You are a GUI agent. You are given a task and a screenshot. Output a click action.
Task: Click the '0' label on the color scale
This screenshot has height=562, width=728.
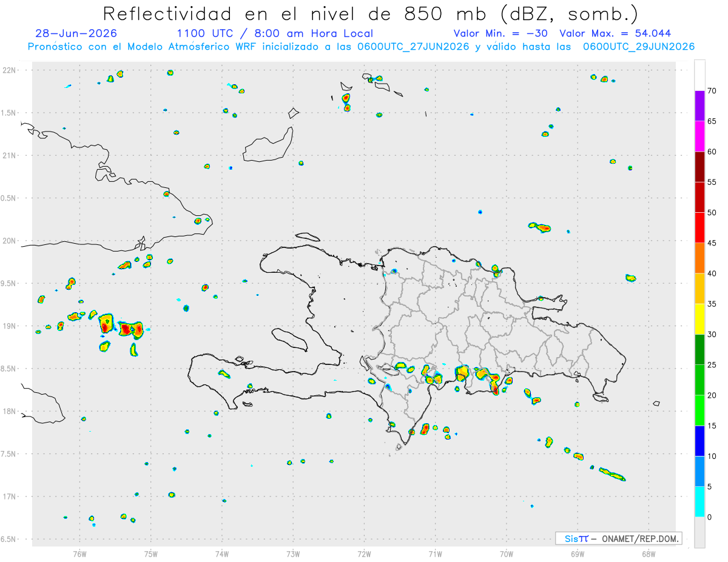click(x=710, y=517)
